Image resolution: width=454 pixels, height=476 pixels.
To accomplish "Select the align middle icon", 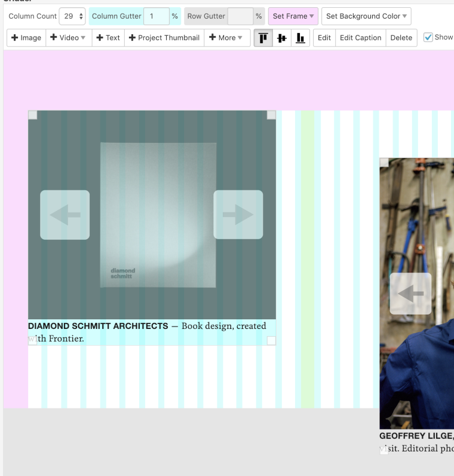I will (x=282, y=38).
